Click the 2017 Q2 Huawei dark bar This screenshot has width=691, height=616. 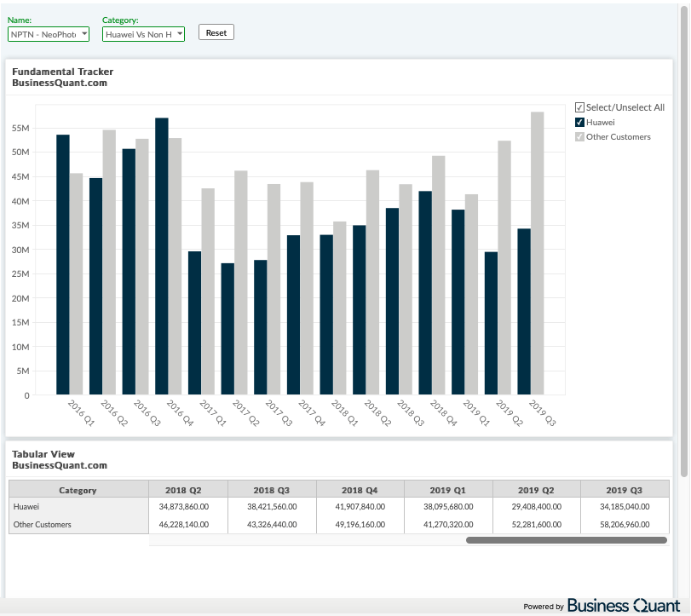coord(227,329)
